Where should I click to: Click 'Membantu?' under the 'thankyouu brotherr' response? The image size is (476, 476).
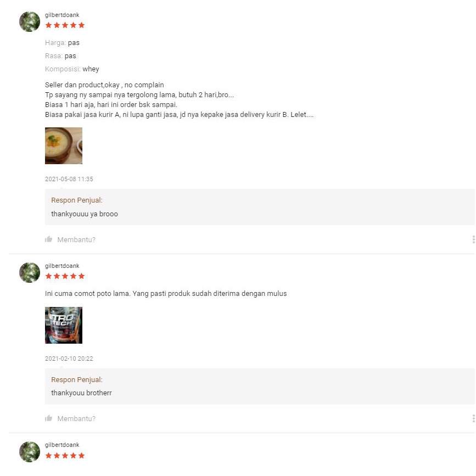click(x=76, y=418)
